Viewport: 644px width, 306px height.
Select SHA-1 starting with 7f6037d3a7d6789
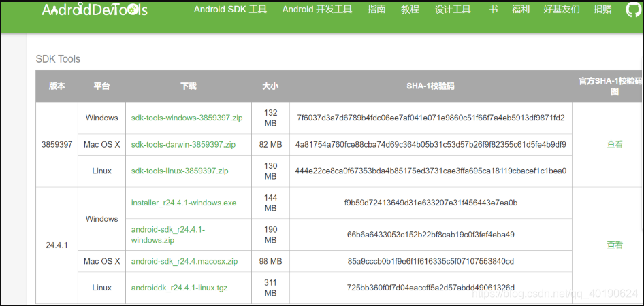click(431, 118)
